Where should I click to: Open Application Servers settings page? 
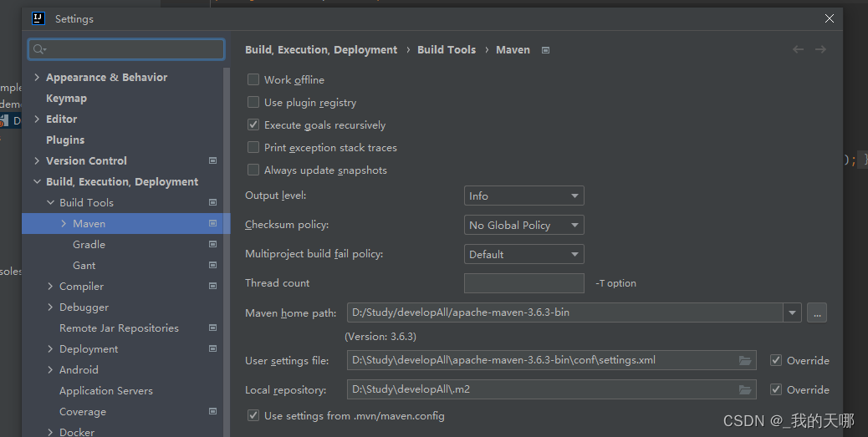[x=106, y=390]
